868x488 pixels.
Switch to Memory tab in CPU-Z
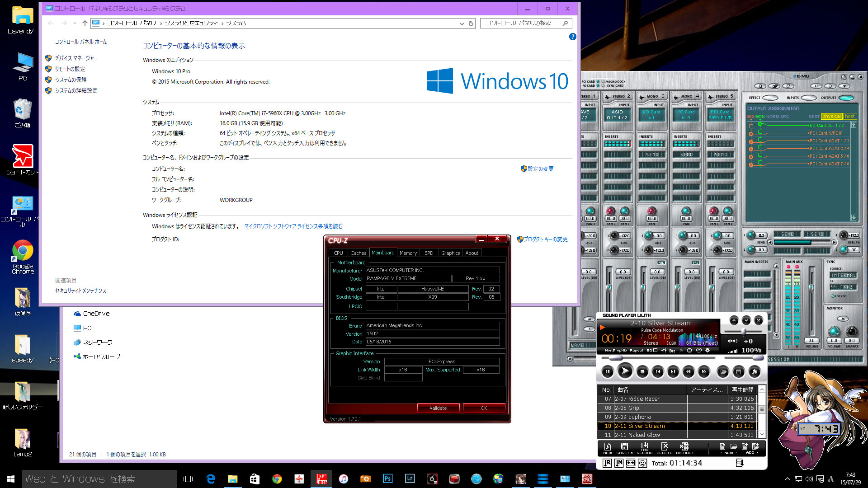[408, 253]
